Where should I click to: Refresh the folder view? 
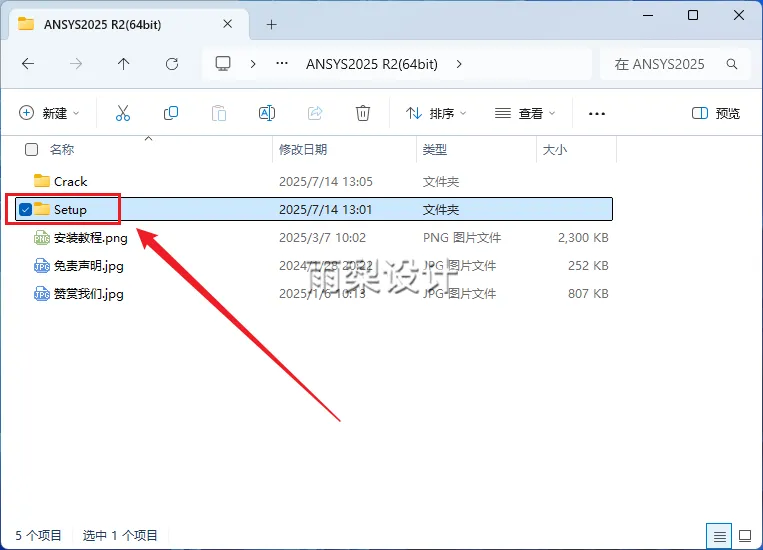click(x=172, y=64)
